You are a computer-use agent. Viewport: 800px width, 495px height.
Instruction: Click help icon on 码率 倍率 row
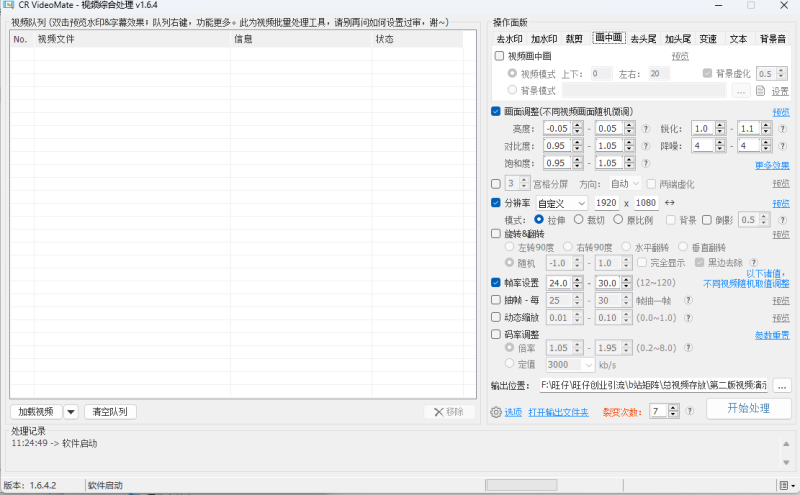click(x=688, y=348)
